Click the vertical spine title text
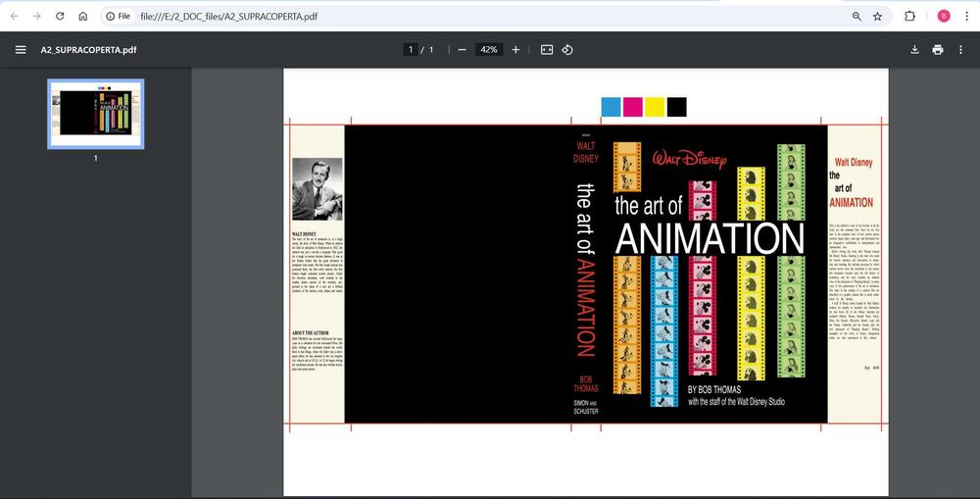This screenshot has width=980, height=499. coord(586,270)
